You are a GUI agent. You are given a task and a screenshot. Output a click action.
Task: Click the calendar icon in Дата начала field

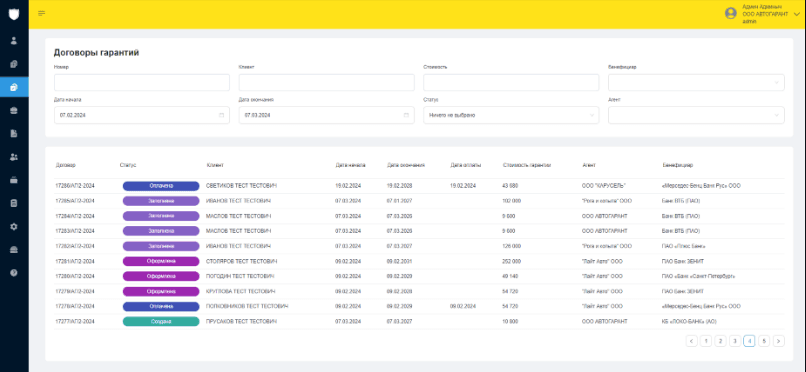point(222,116)
